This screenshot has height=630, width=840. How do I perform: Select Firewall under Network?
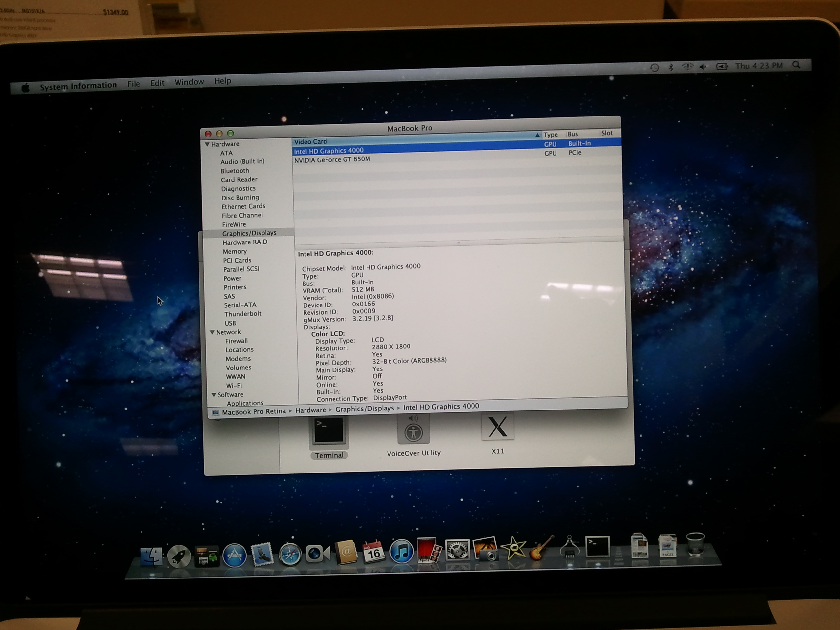click(236, 341)
